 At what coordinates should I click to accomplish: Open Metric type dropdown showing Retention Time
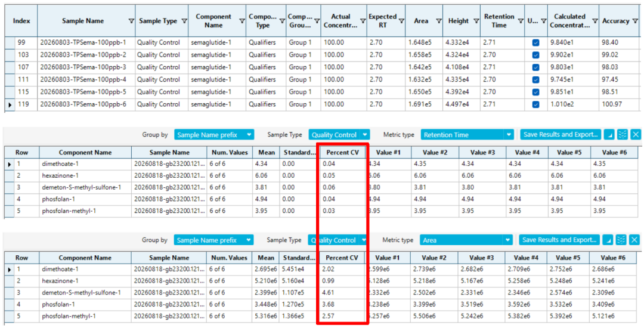(x=467, y=134)
